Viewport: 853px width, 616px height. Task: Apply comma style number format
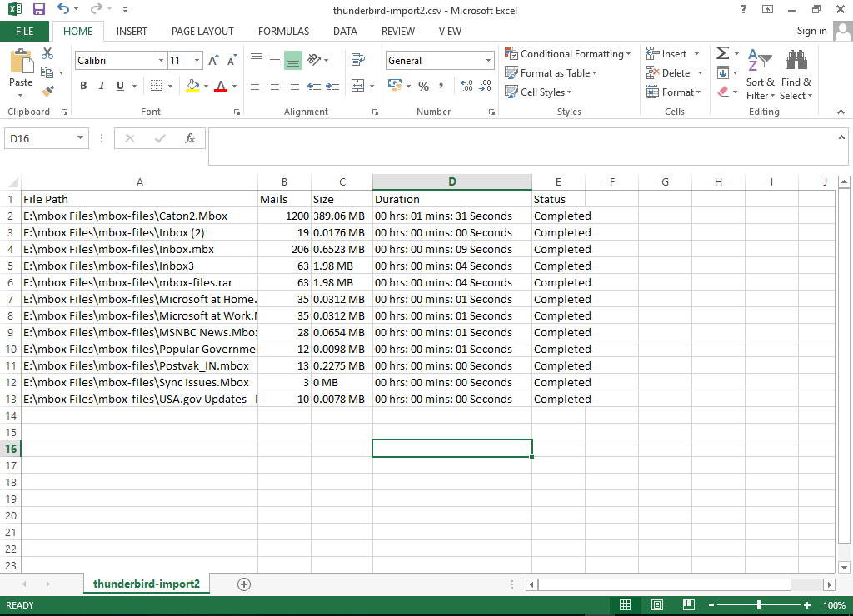(x=441, y=86)
